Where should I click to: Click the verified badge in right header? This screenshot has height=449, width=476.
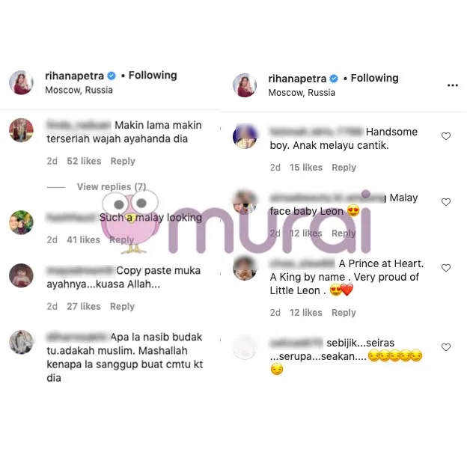334,79
